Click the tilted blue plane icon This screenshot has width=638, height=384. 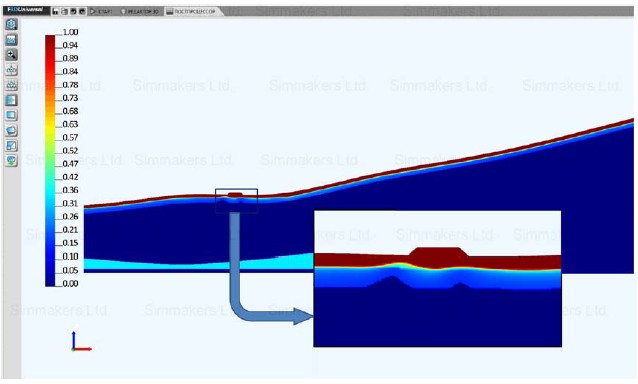click(11, 130)
